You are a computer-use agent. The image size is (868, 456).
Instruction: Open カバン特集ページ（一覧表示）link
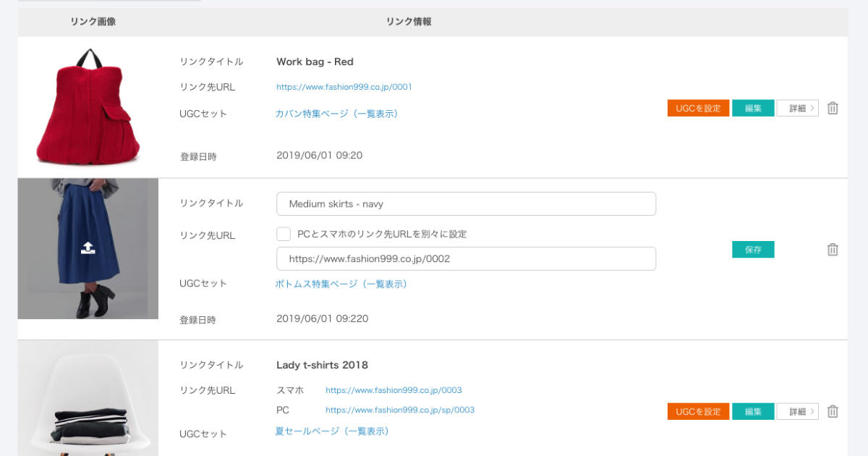(x=337, y=114)
